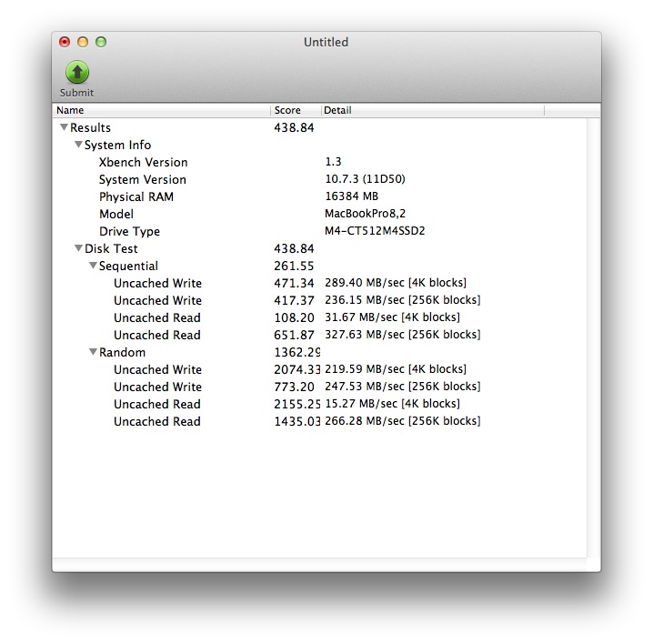Collapse the System Info disclosure triangle
The image size is (653, 644).
(x=78, y=145)
